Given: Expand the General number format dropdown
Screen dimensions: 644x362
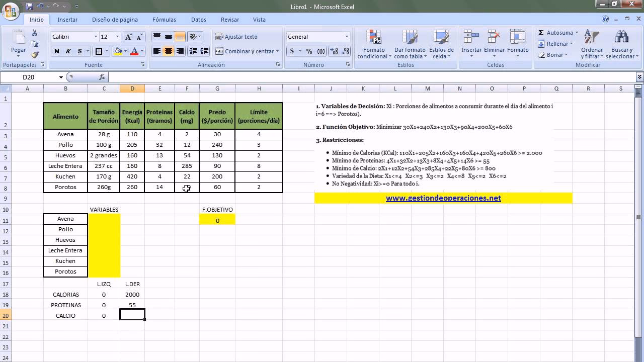Looking at the screenshot, I should (x=347, y=37).
